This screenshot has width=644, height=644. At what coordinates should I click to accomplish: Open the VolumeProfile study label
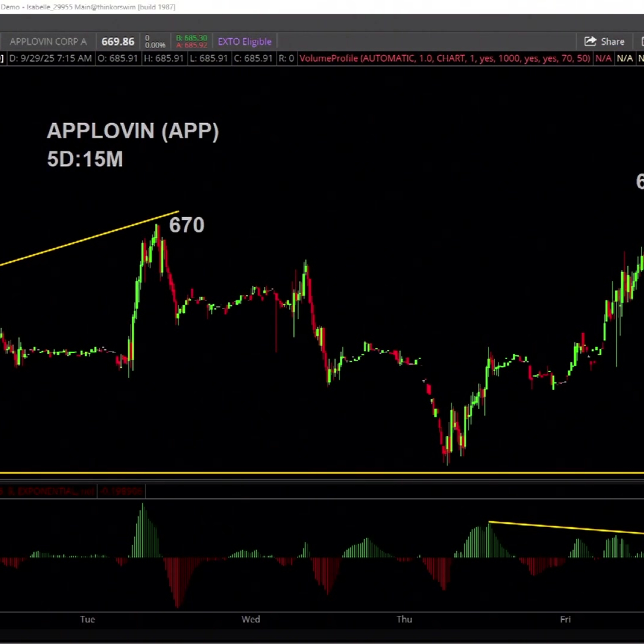point(445,59)
